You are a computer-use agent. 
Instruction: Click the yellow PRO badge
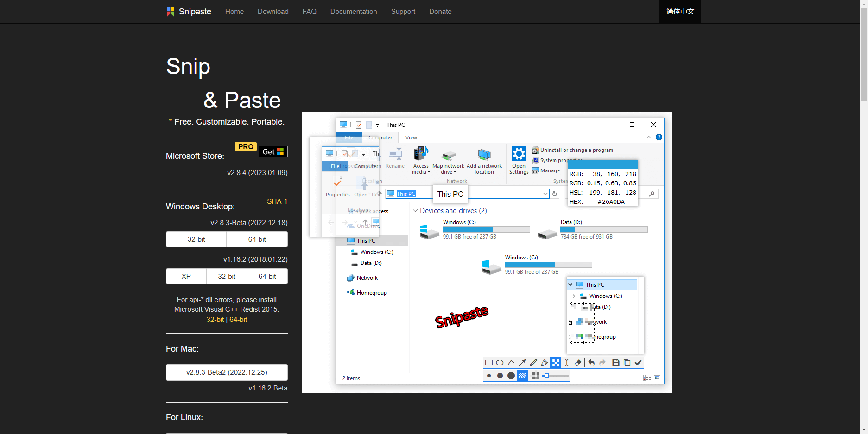pos(246,146)
